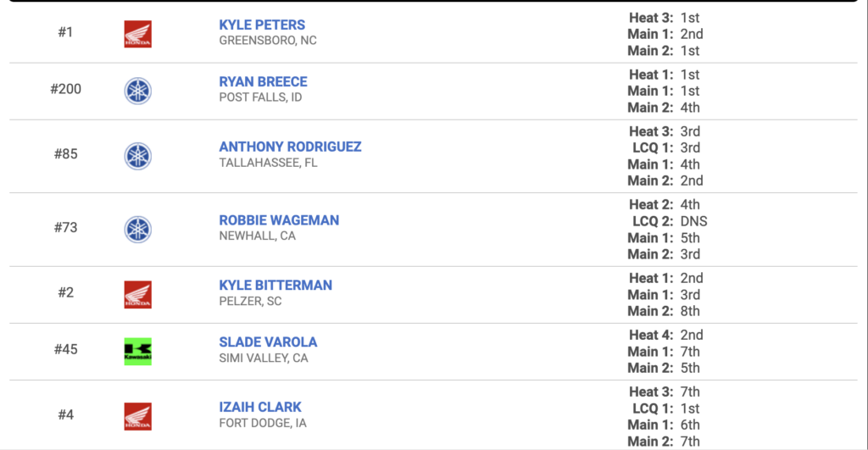Go to Izaih Clark's rider page

coord(260,408)
